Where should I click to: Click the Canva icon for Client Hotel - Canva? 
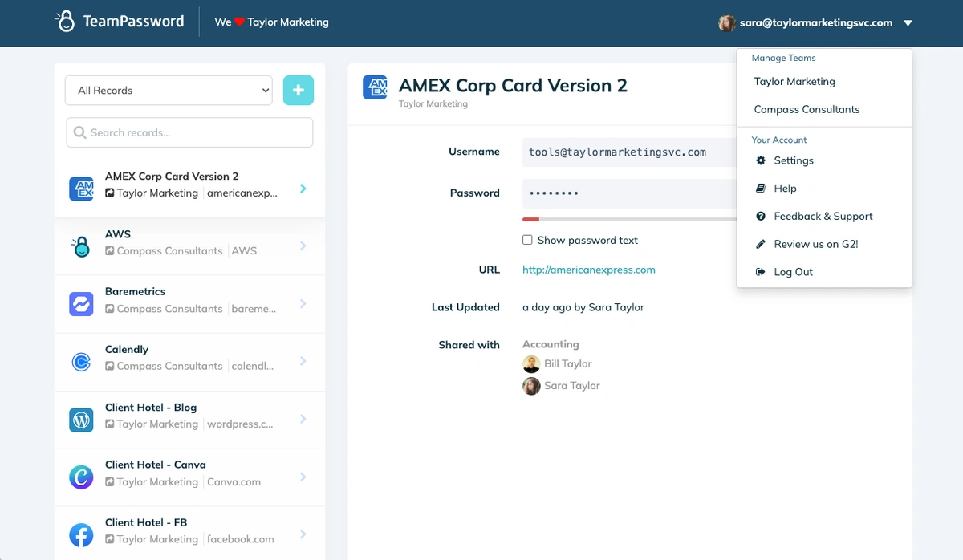[82, 477]
